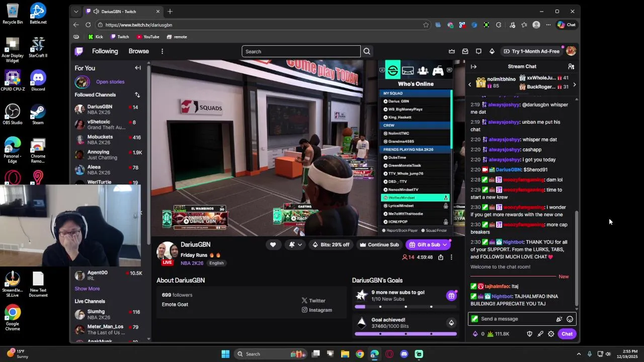Mute tab via speaker icon on tab
Screen dimensions: 644x362
[96, 12]
